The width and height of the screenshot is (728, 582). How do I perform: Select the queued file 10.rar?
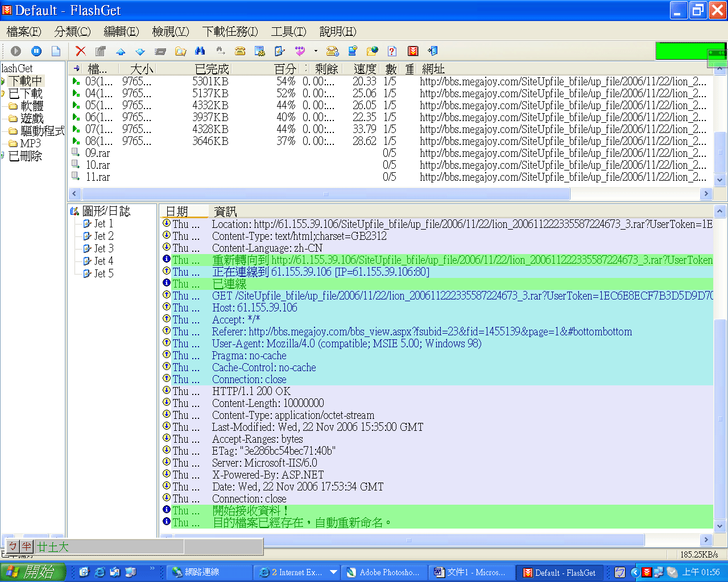[x=390, y=165]
